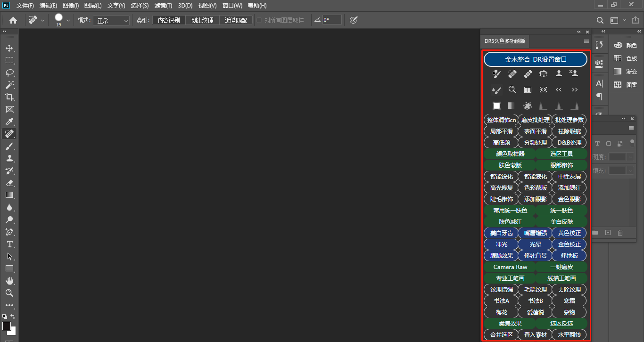
Task: Click the 智能液化 button
Action: click(x=536, y=176)
